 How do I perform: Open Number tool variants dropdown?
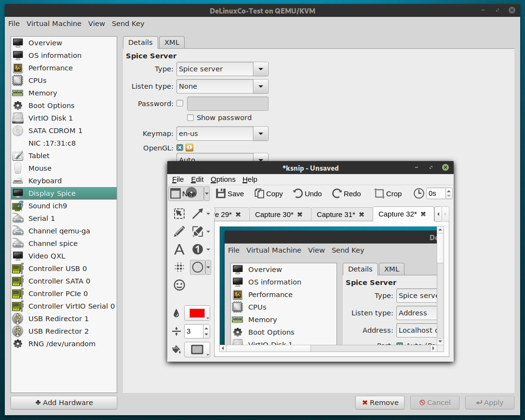(208, 249)
